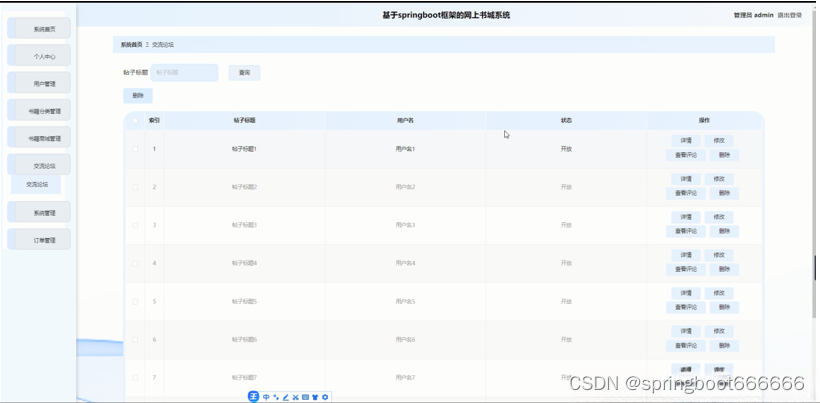
Task: Click 删除 in the 帖子标题2 row
Action: coord(724,193)
